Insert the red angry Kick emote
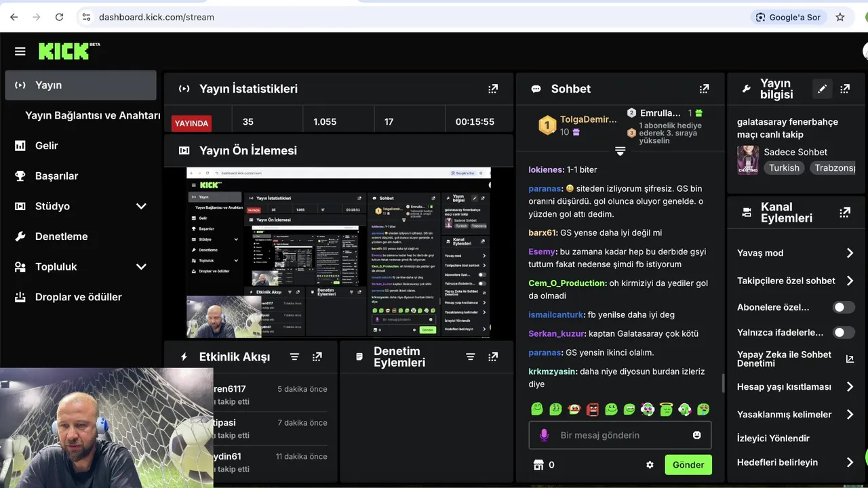The width and height of the screenshot is (868, 488). (593, 409)
